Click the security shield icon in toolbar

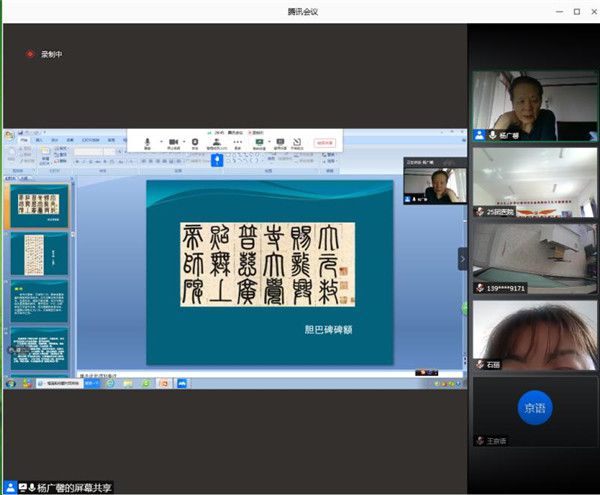(x=195, y=142)
